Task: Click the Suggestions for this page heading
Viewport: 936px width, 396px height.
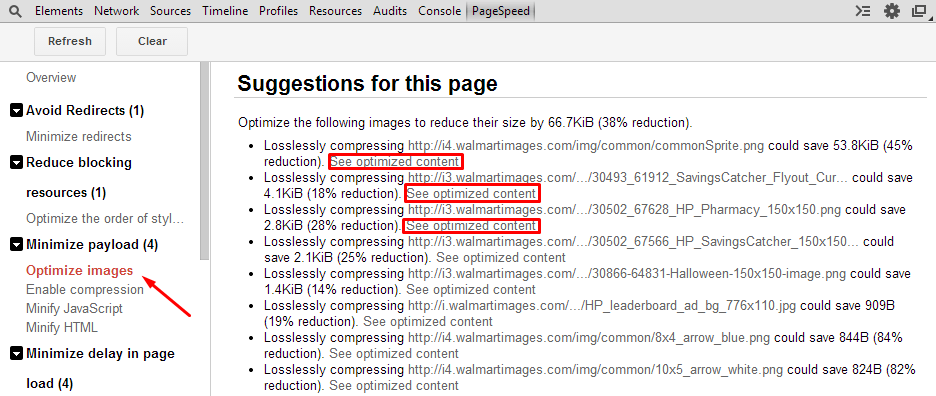Action: click(x=367, y=84)
